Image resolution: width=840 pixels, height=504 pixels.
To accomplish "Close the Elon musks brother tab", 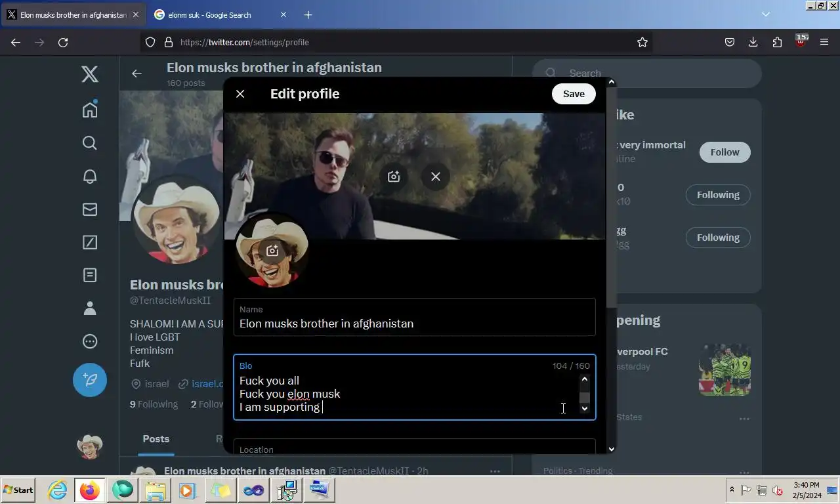I will (x=136, y=14).
